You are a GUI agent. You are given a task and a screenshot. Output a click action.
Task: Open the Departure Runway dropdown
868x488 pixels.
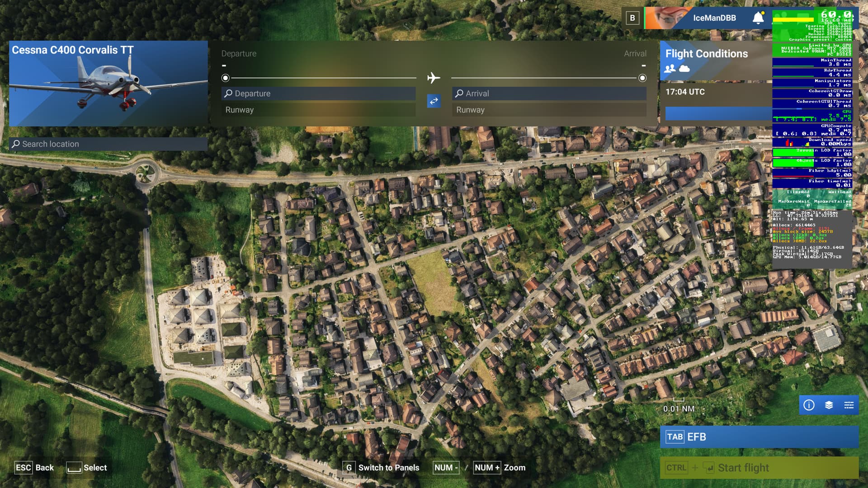point(318,110)
